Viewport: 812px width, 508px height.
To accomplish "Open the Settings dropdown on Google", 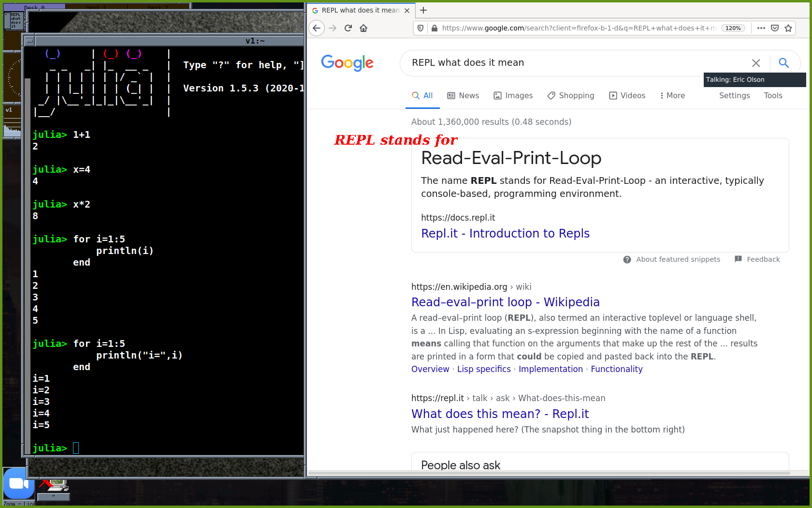I will [734, 96].
